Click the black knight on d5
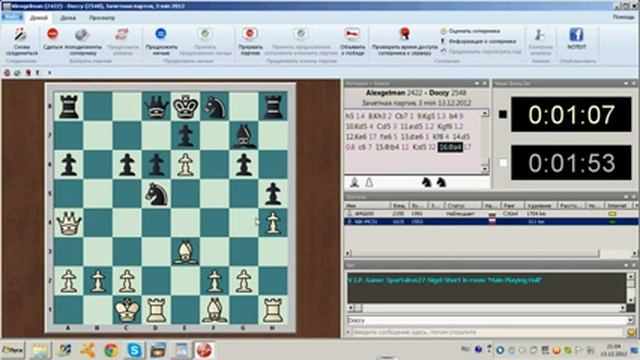 pos(156,193)
